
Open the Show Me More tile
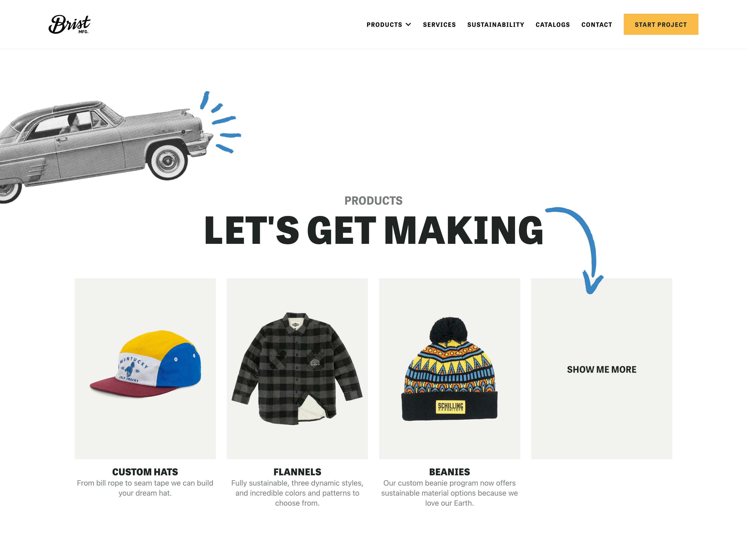pos(601,369)
